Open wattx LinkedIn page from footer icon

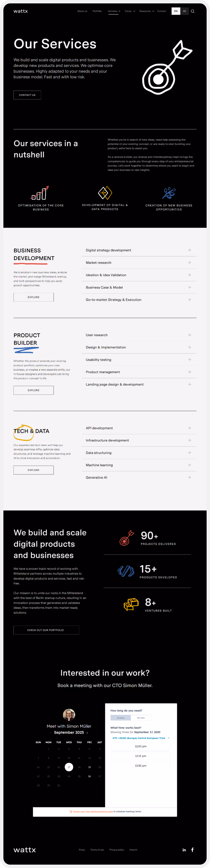184,850
